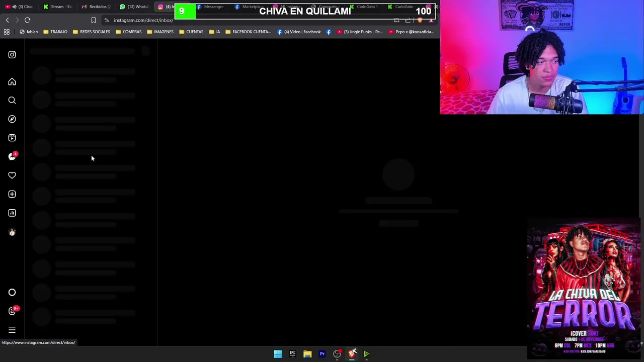Switch to the (13) WhatsApp tab

point(134,7)
